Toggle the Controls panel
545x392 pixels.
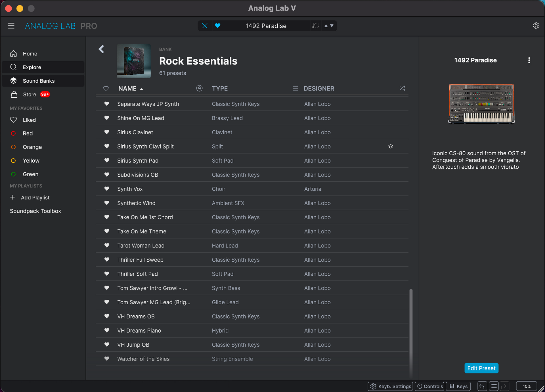(x=430, y=386)
